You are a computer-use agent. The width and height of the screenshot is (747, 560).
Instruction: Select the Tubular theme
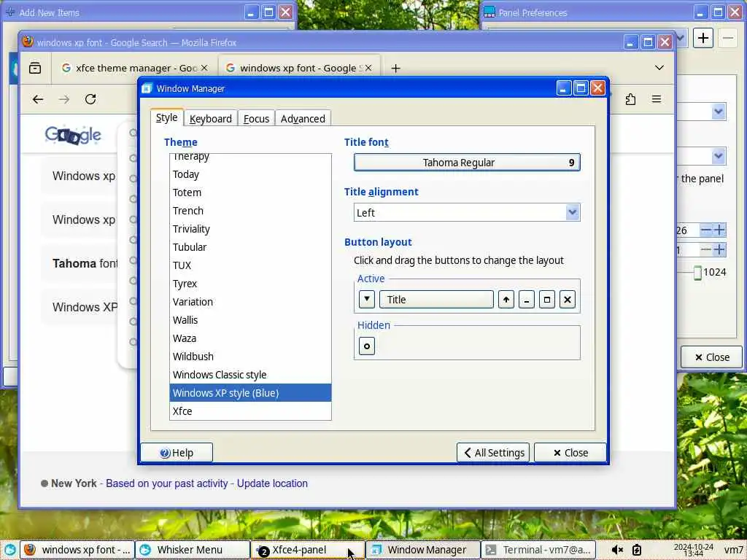pyautogui.click(x=250, y=247)
